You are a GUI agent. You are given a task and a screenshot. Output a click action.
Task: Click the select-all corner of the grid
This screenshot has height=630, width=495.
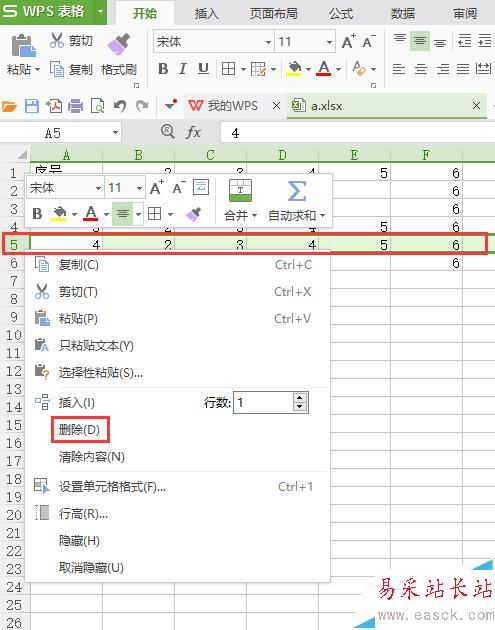[x=22, y=155]
